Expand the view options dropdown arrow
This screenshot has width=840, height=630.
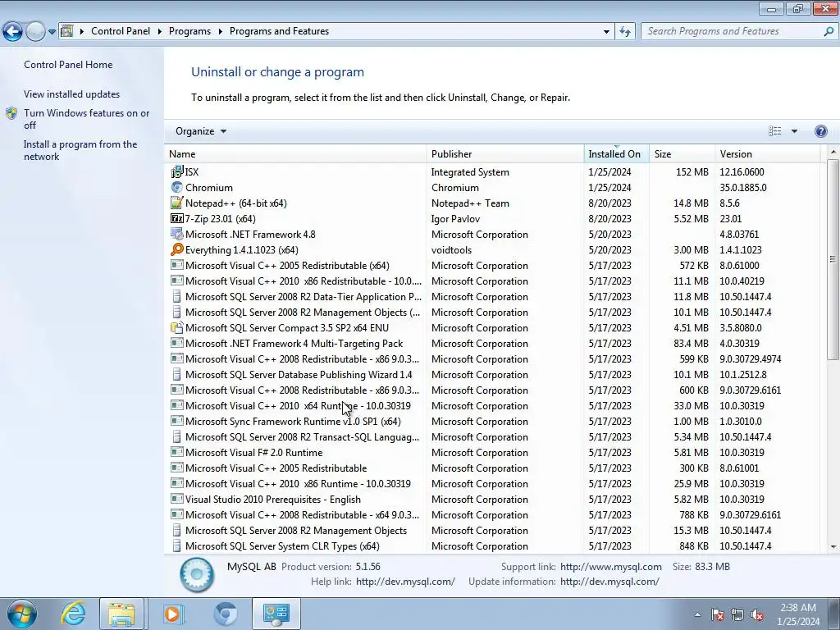[794, 131]
